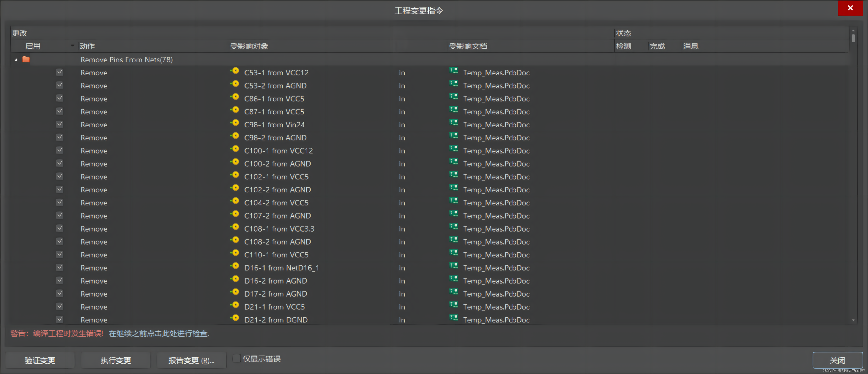Screen dimensions: 868x374
Task: Collapse the Remove Pins From Nets(78) group
Action: coord(16,60)
